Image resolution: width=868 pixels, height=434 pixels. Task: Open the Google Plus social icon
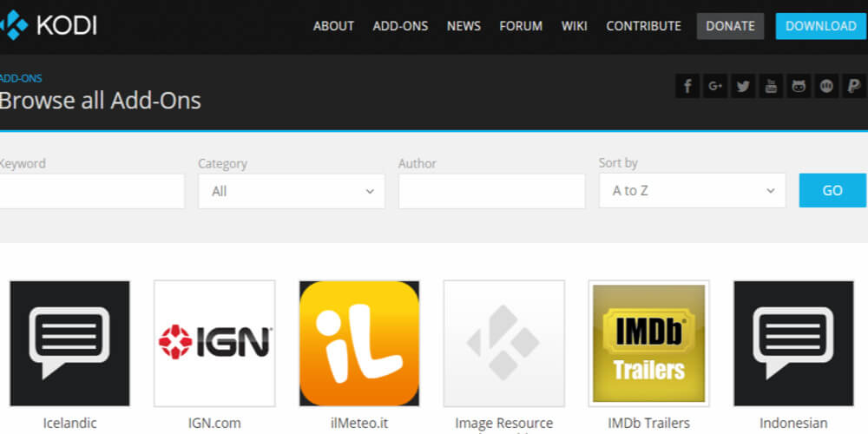(715, 86)
